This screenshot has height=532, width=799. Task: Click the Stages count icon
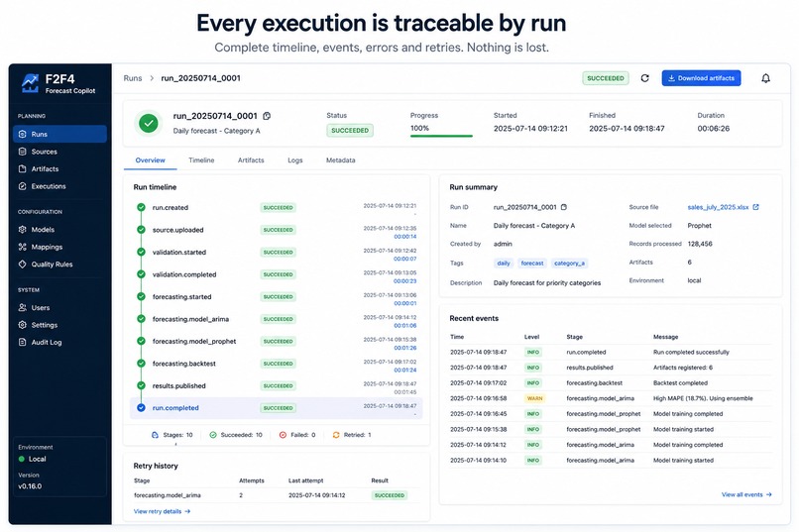click(155, 435)
